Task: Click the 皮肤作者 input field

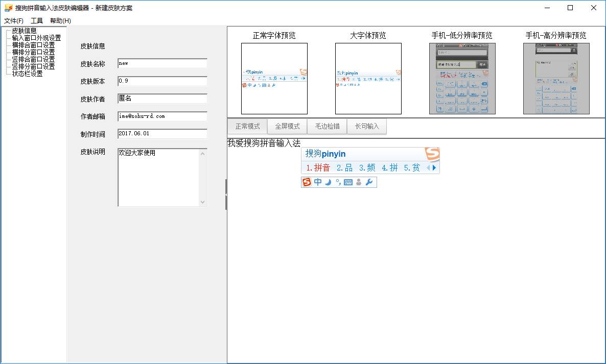Action: coord(162,99)
